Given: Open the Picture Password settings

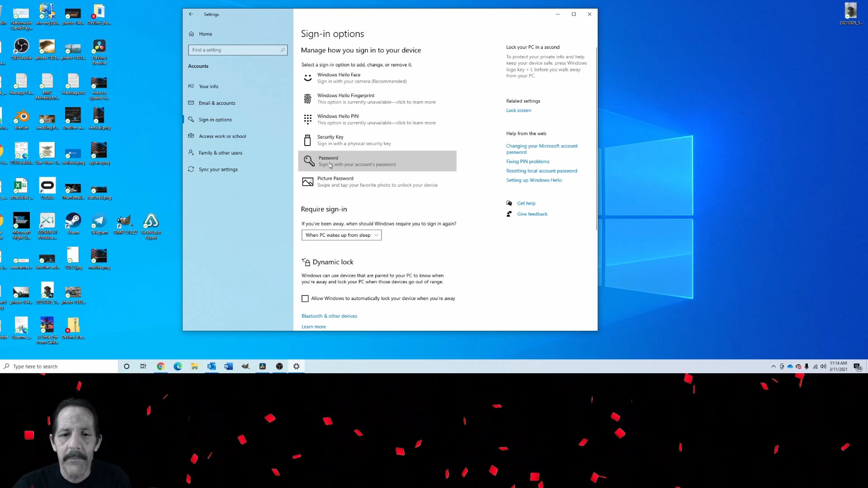Looking at the screenshot, I should pos(377,182).
